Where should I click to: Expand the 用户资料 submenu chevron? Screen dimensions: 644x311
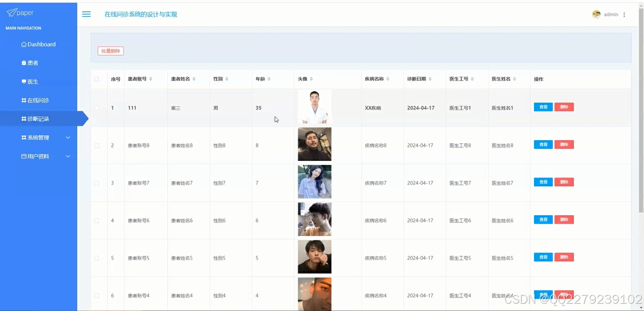[x=68, y=156]
